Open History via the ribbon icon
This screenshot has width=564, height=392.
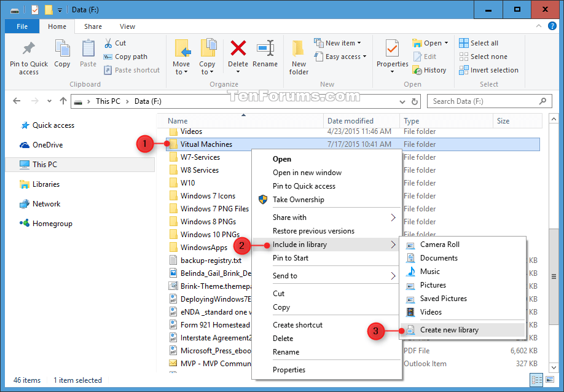431,69
